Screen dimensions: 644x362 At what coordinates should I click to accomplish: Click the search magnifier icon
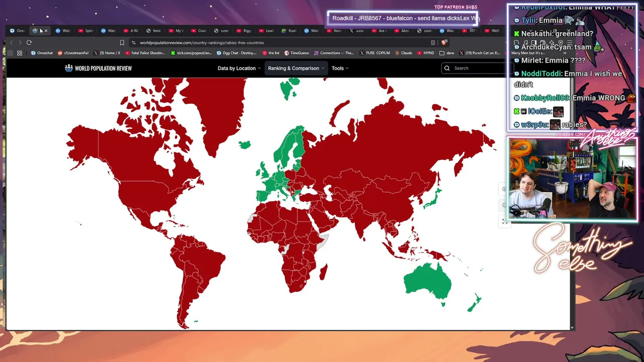[447, 68]
